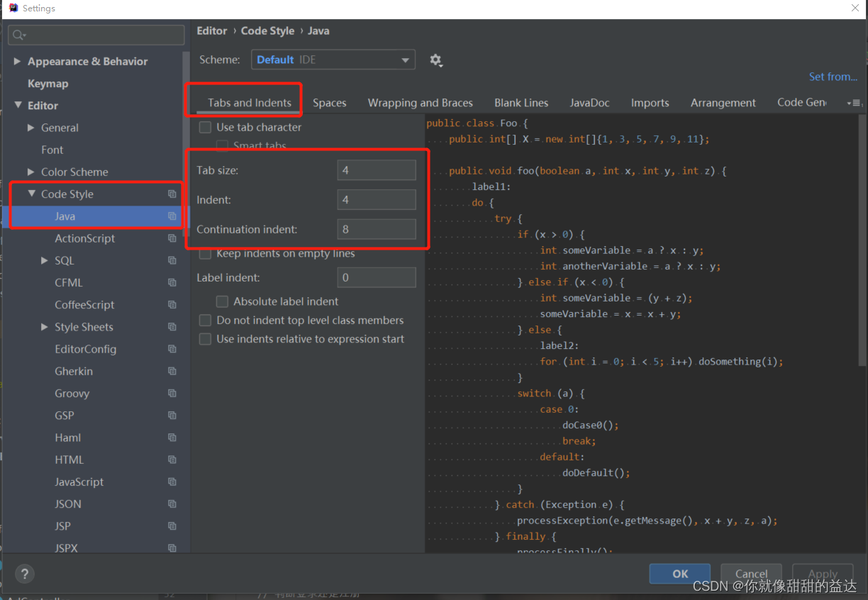Toggle Keep indents on empty lines
This screenshot has width=868, height=600.
[205, 253]
